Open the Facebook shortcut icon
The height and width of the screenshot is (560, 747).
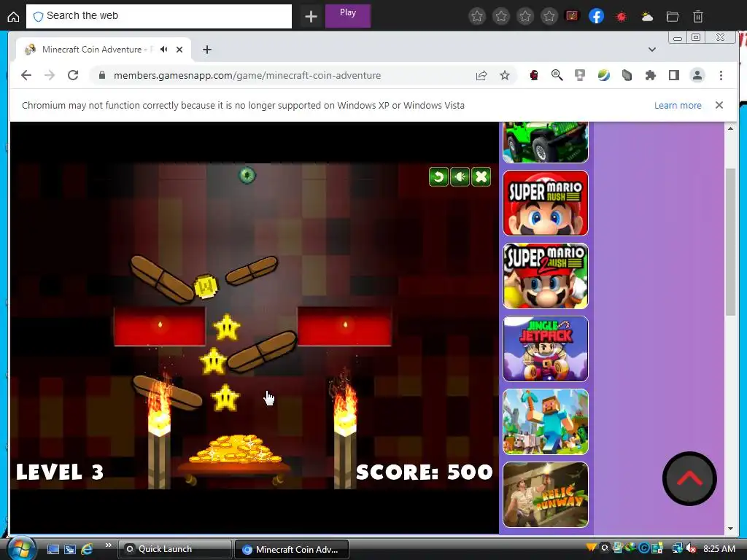[x=596, y=16]
